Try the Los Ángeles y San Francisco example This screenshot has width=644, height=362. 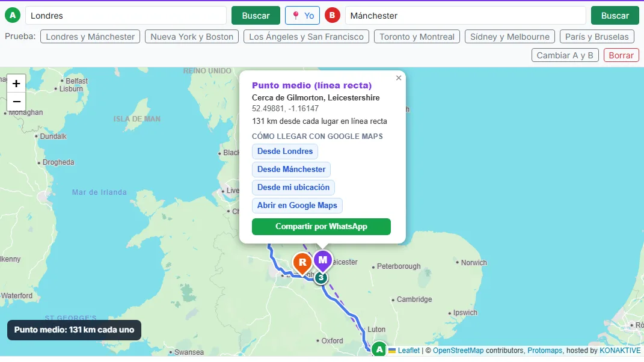tap(307, 37)
